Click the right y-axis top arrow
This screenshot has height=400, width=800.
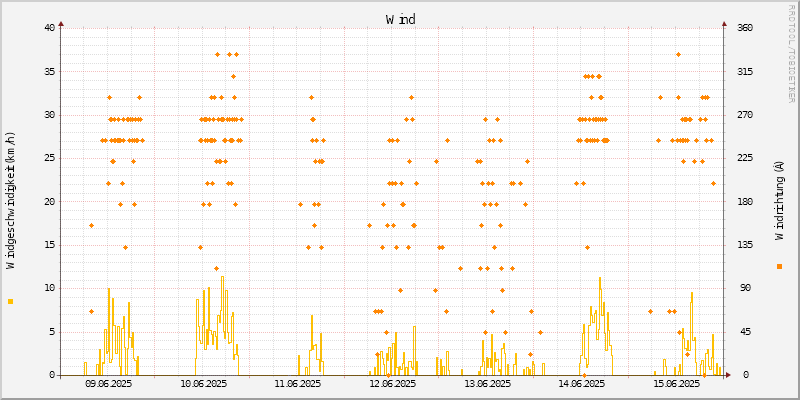click(x=724, y=23)
